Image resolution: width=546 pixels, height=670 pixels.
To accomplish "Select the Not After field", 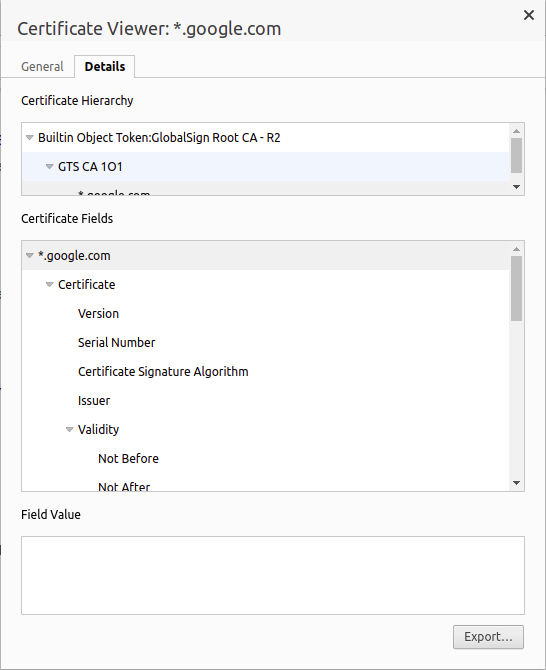I will 266,482.
